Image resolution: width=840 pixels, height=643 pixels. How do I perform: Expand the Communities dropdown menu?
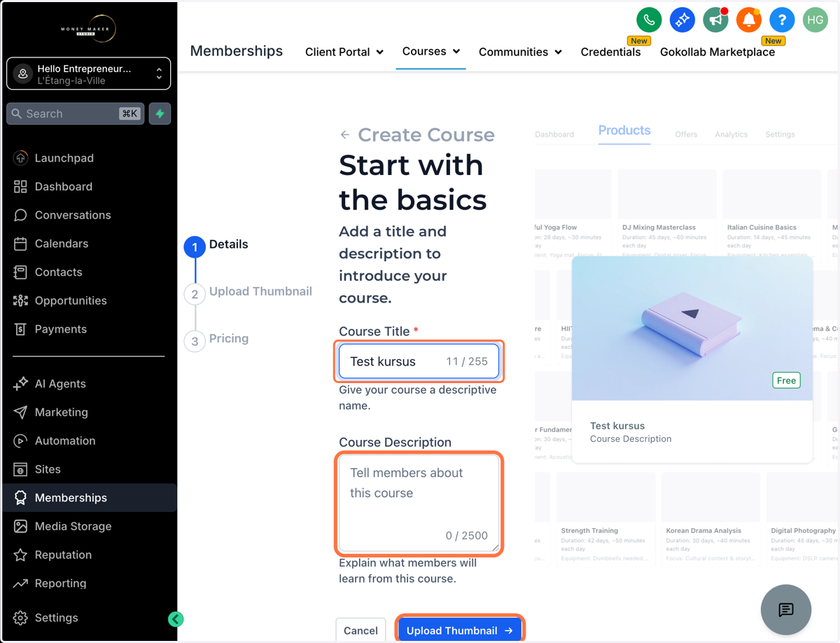click(520, 52)
